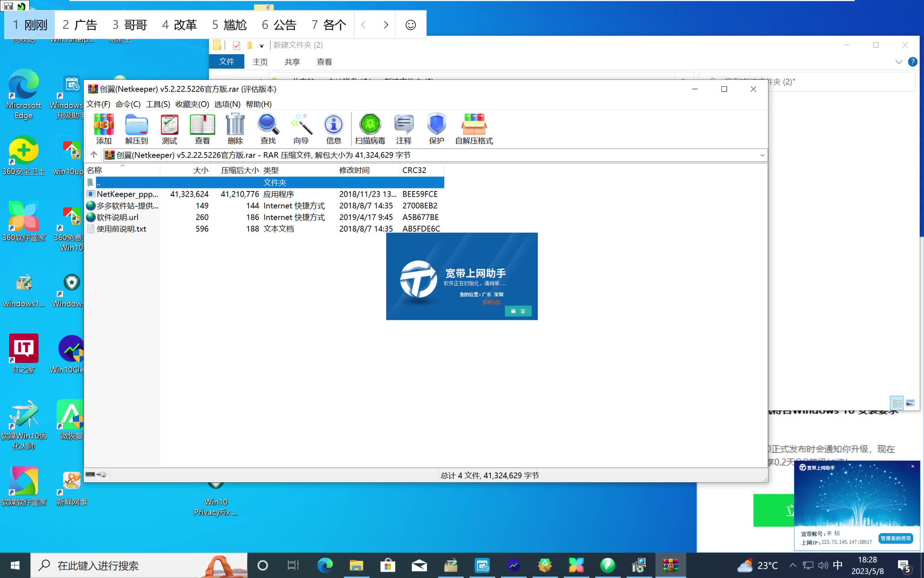Click the Delete (删除) trash icon
924x578 pixels.
tap(235, 129)
